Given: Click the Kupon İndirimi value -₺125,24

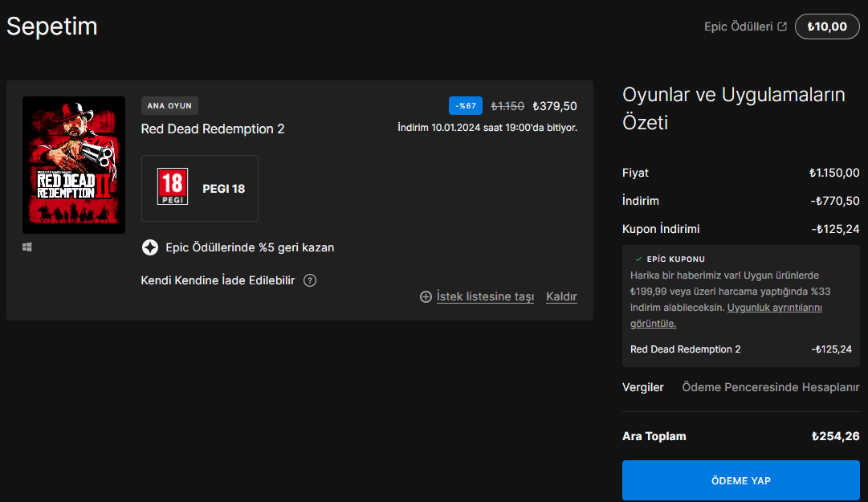Looking at the screenshot, I should 835,229.
